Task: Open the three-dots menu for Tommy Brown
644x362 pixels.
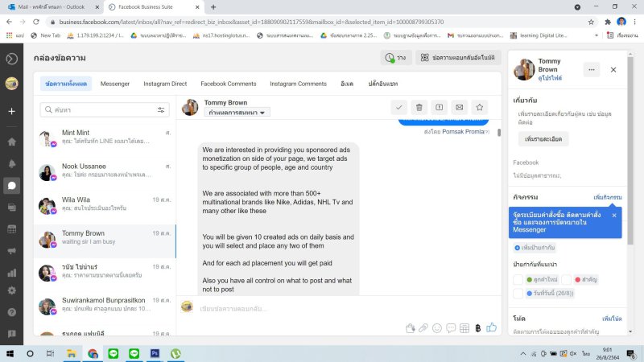Action: [x=592, y=70]
